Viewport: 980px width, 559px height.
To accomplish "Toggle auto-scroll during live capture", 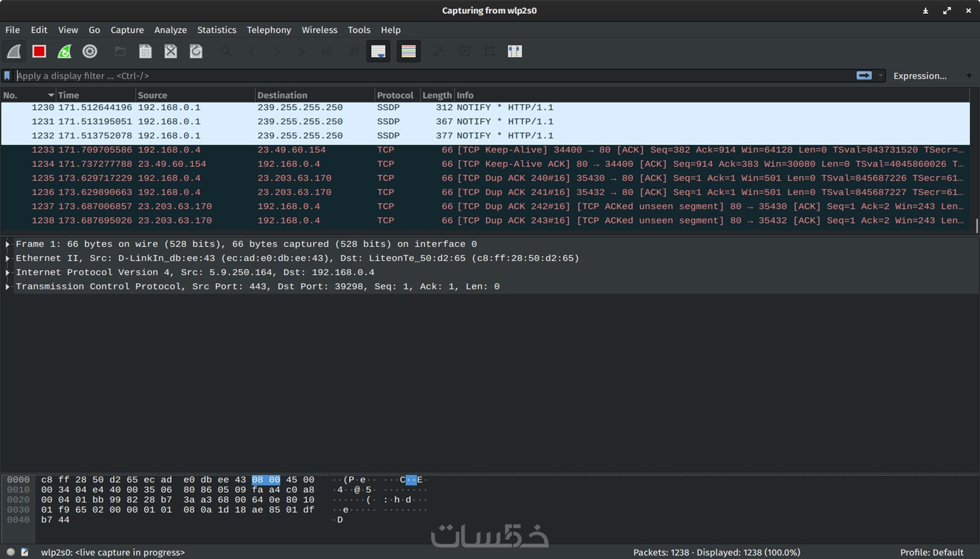I will (378, 51).
